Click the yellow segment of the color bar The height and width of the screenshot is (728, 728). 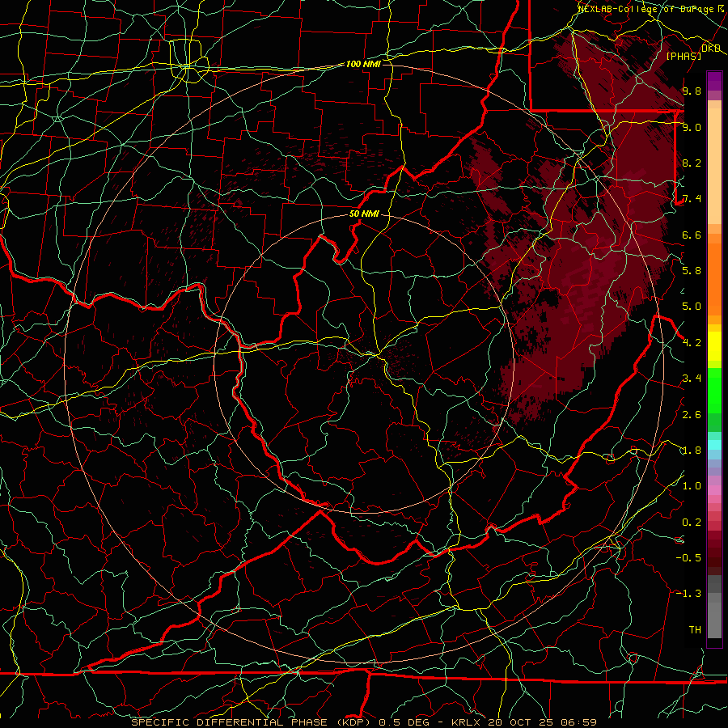coord(714,346)
